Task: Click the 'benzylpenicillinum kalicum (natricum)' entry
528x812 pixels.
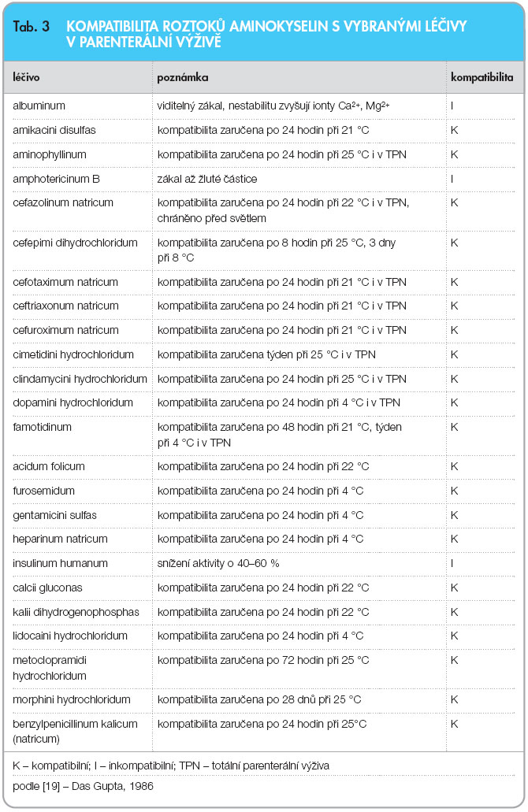Action: [75, 731]
